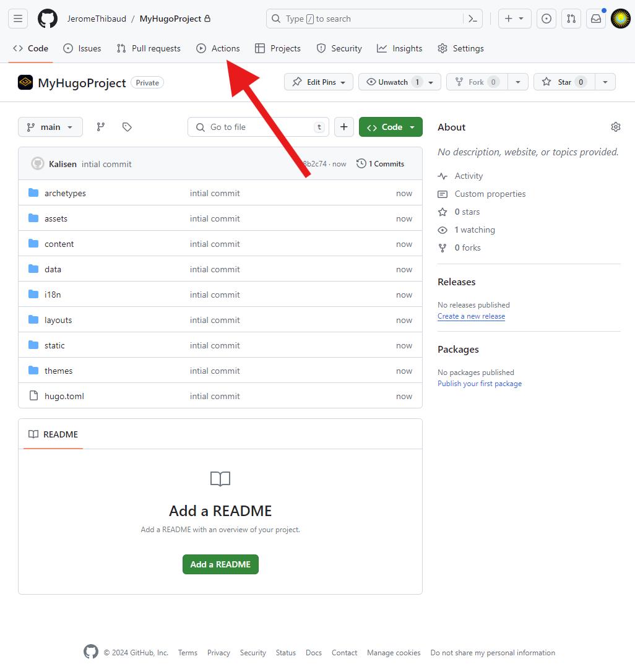This screenshot has width=635, height=672.
Task: Open the Pull requests tab
Action: (x=149, y=48)
